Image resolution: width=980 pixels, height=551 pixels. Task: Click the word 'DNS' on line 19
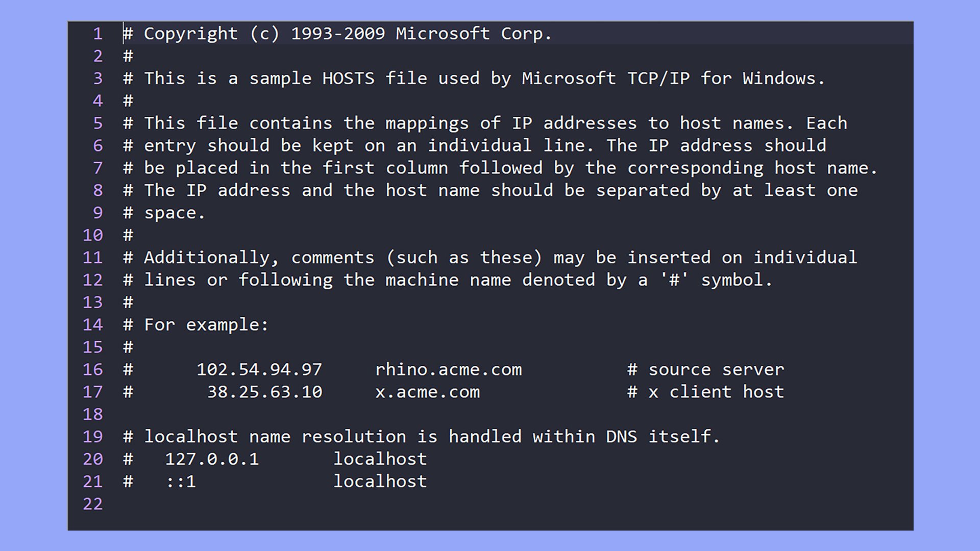621,437
